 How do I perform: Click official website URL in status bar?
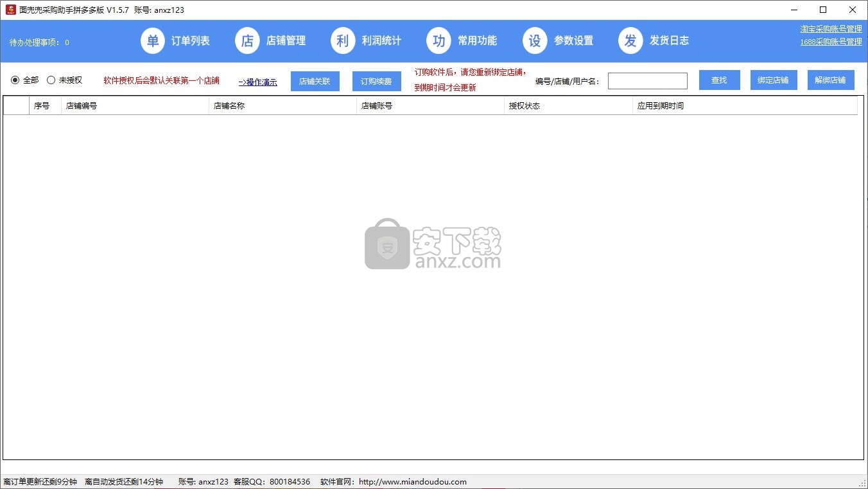413,482
